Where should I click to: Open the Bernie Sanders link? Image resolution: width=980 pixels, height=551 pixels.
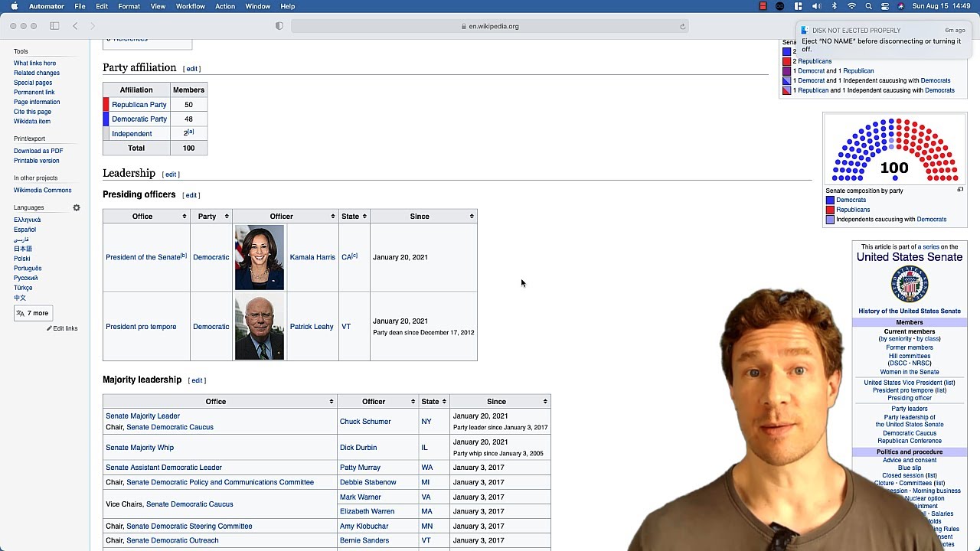364,540
